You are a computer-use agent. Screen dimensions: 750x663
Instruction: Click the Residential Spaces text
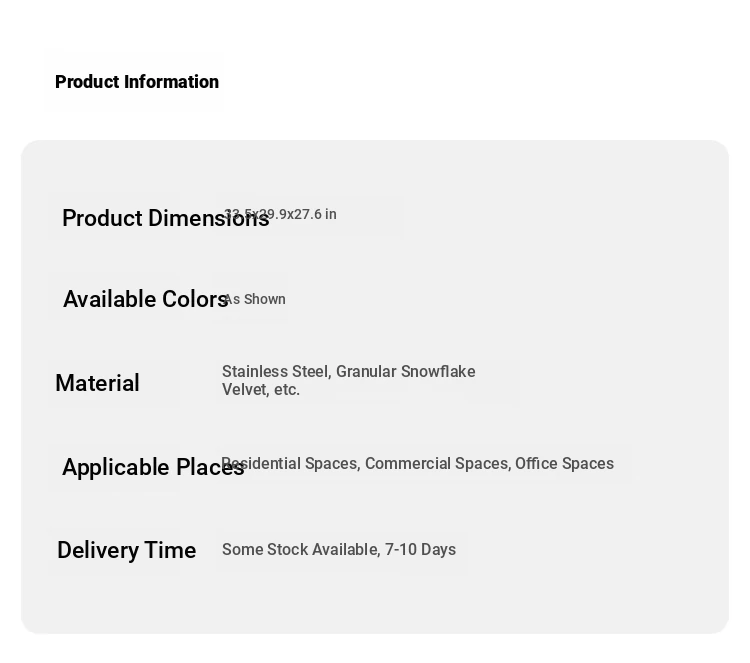tap(291, 464)
